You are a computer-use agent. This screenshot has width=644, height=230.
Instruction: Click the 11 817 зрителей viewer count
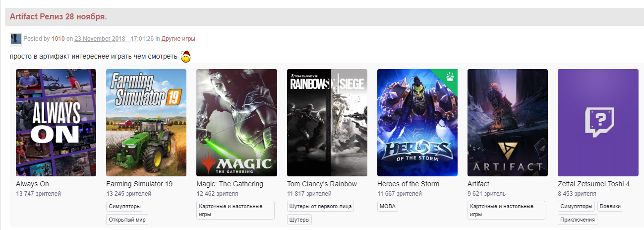[309, 194]
